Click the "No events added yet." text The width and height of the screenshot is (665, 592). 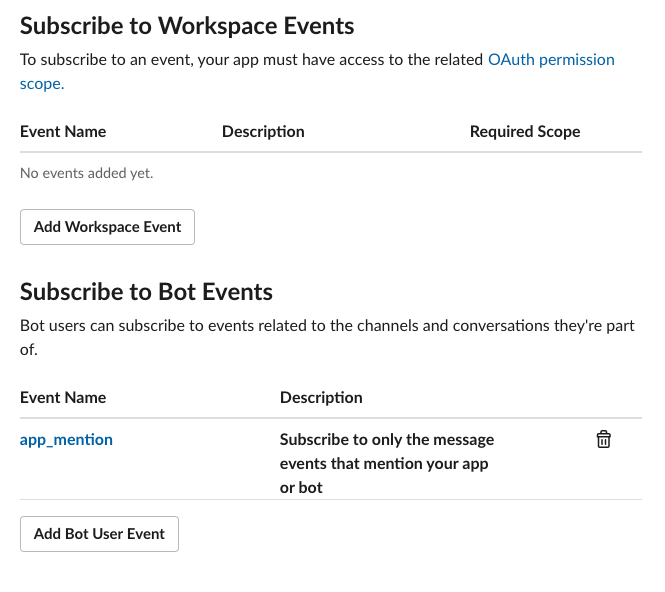coord(87,174)
